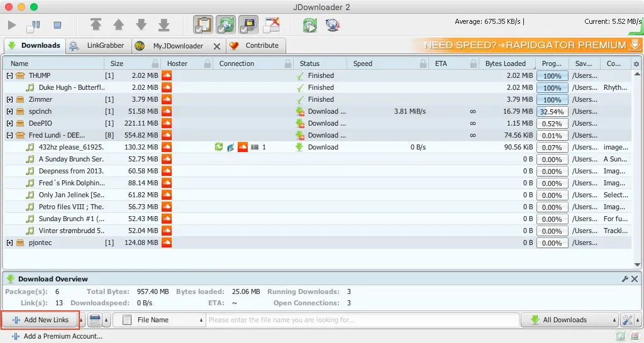Toggle lock icon on Size column

(x=155, y=63)
